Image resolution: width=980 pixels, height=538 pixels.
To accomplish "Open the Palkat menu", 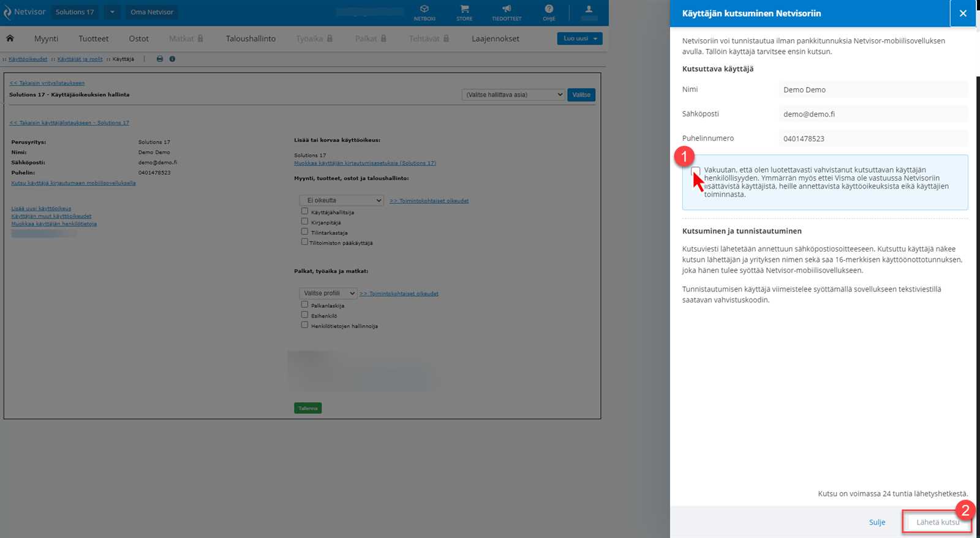I will [x=366, y=39].
